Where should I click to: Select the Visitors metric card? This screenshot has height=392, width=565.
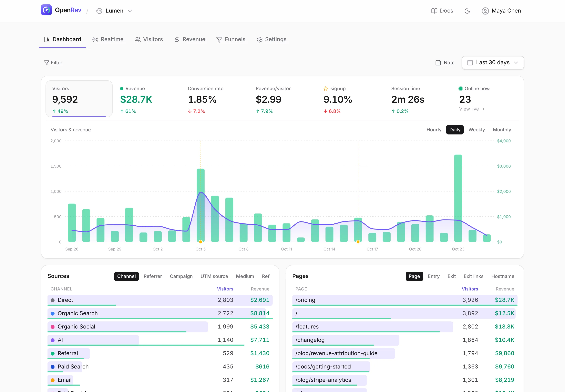pos(79,99)
